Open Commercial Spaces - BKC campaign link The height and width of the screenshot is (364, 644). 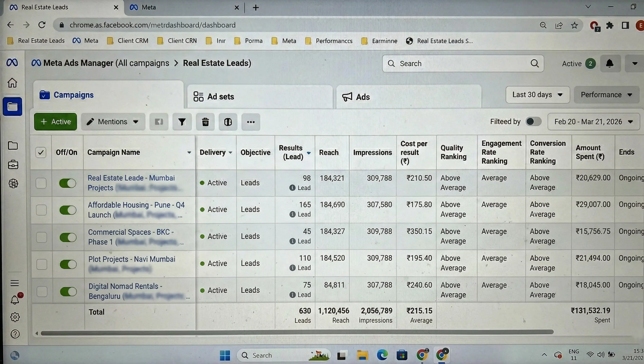tap(131, 232)
